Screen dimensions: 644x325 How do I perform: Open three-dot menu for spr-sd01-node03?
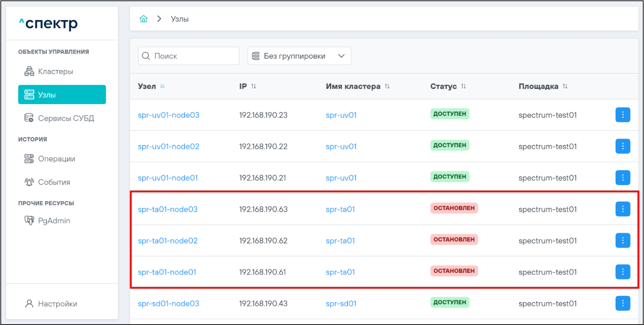click(622, 303)
